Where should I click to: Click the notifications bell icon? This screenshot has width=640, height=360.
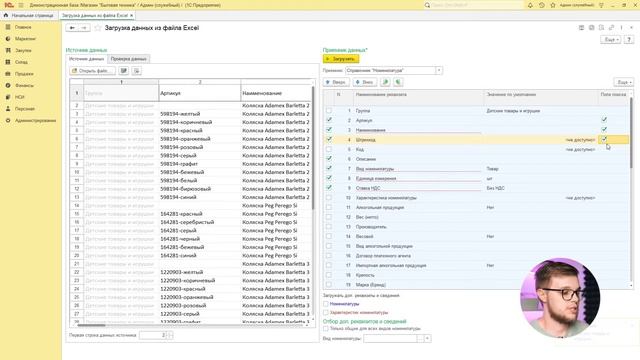tap(530, 5)
